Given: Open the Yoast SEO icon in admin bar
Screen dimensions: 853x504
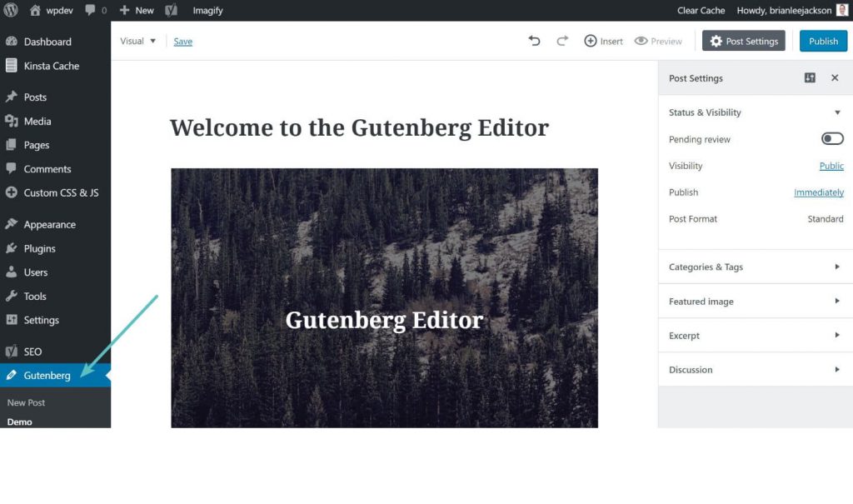Looking at the screenshot, I should (x=171, y=10).
